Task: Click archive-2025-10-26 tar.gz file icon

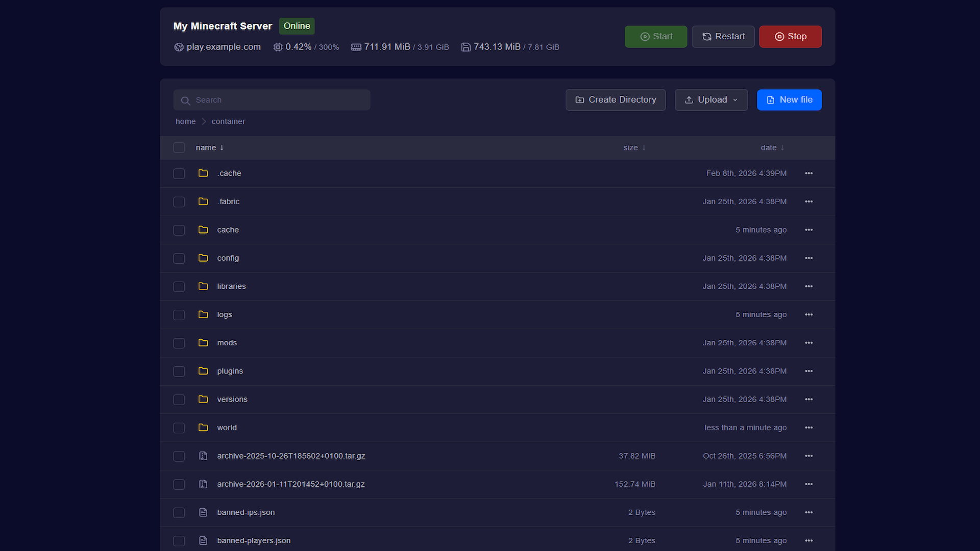Action: click(x=203, y=456)
